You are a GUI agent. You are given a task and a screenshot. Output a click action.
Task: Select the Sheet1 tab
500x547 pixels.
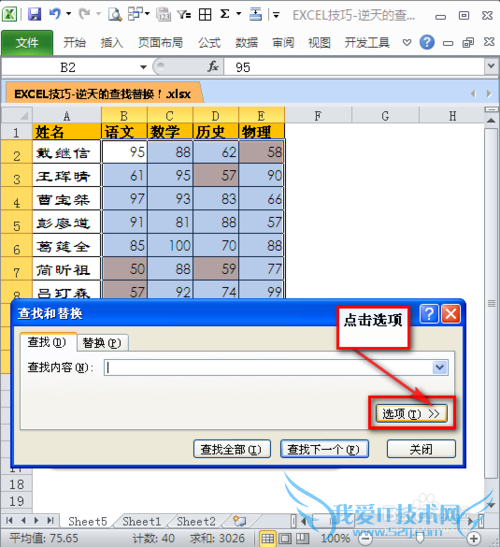[141, 521]
